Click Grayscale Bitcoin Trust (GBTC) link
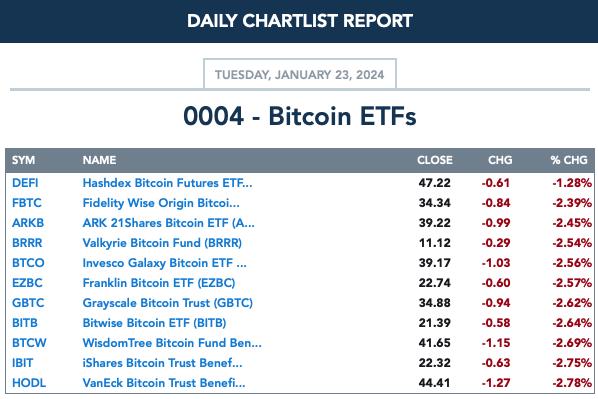The height and width of the screenshot is (399, 598). (x=168, y=303)
